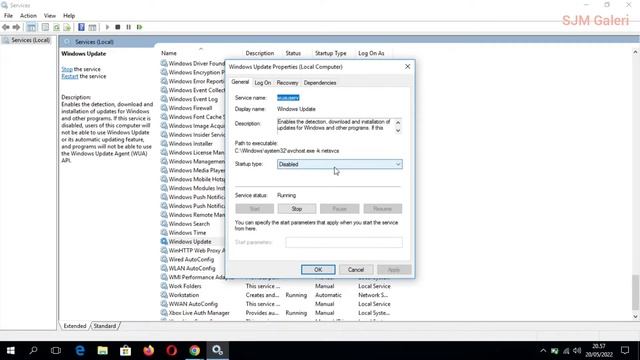Switch to the Recovery tab
Image resolution: width=640 pixels, height=360 pixels.
coord(287,82)
